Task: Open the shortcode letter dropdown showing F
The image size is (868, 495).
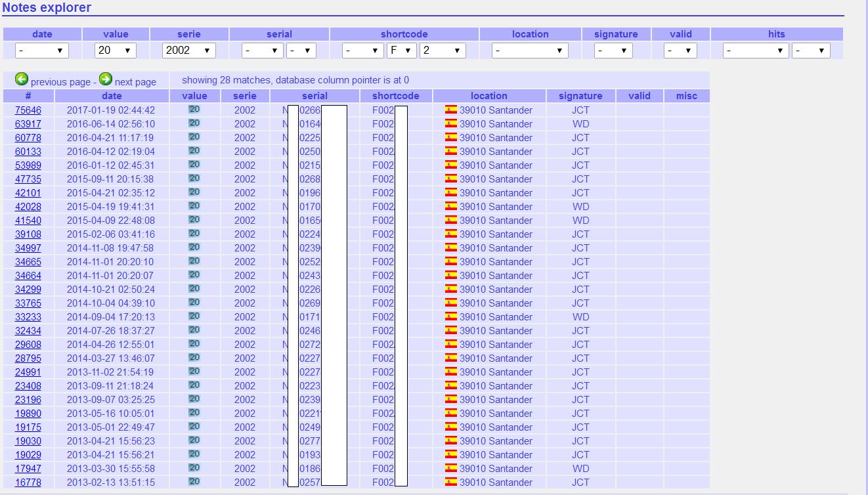Action: [x=401, y=50]
